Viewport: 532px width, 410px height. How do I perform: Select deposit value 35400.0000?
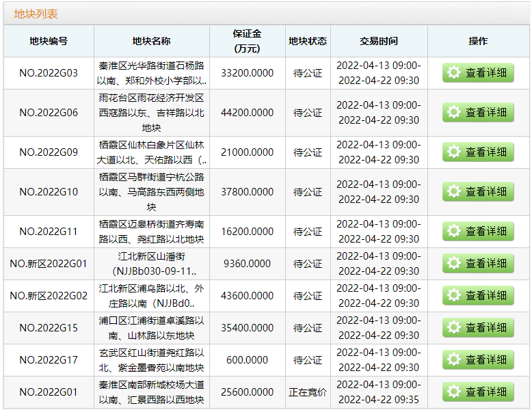coord(247,328)
